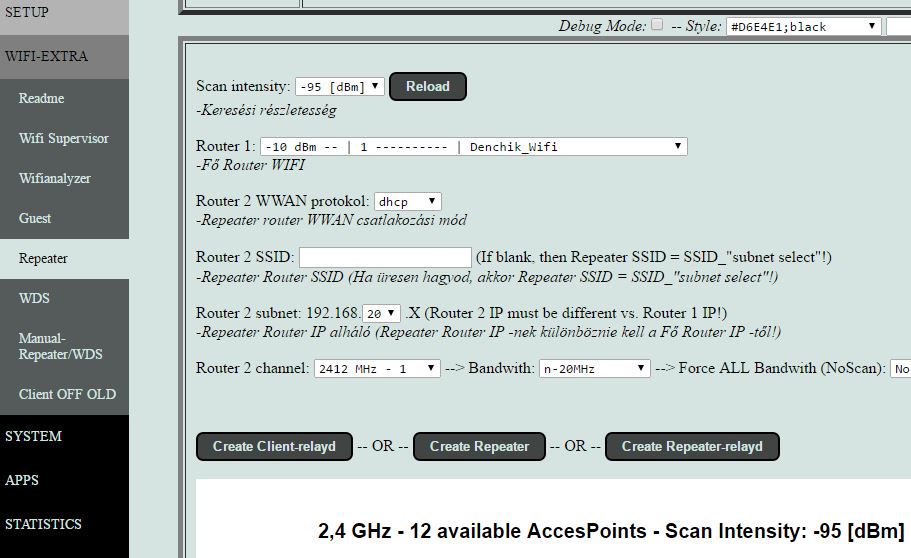Select Client OFF OLD sidebar item
Viewport: 911px width, 558px height.
click(64, 394)
